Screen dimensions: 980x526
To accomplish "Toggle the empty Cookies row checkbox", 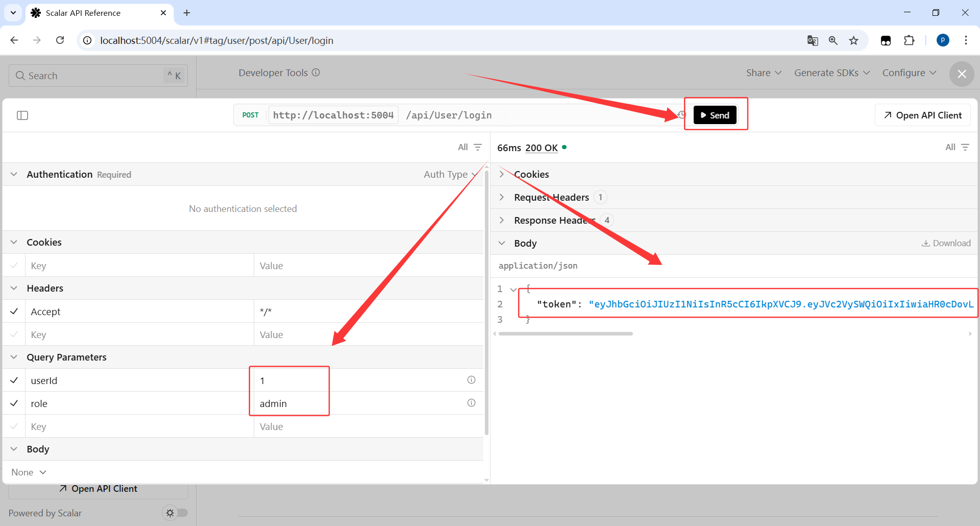I will point(14,266).
